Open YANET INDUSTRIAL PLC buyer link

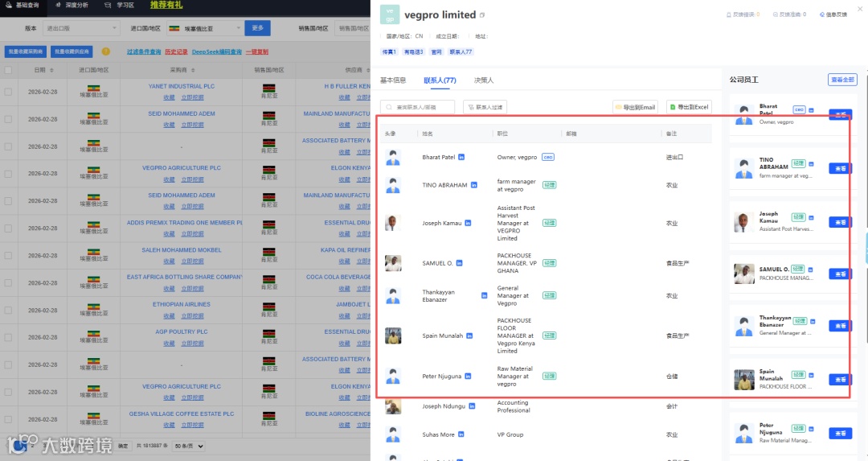point(182,86)
